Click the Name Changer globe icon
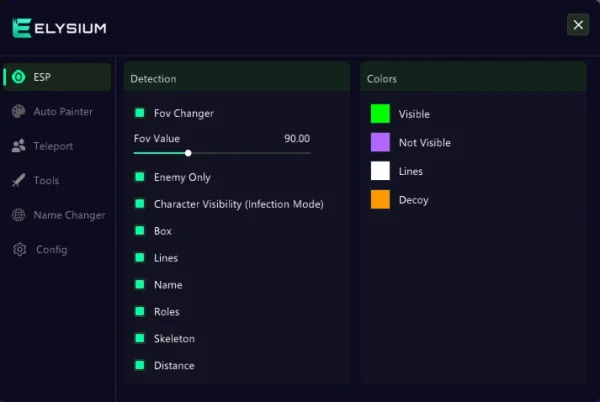The image size is (600, 402). pyautogui.click(x=18, y=215)
